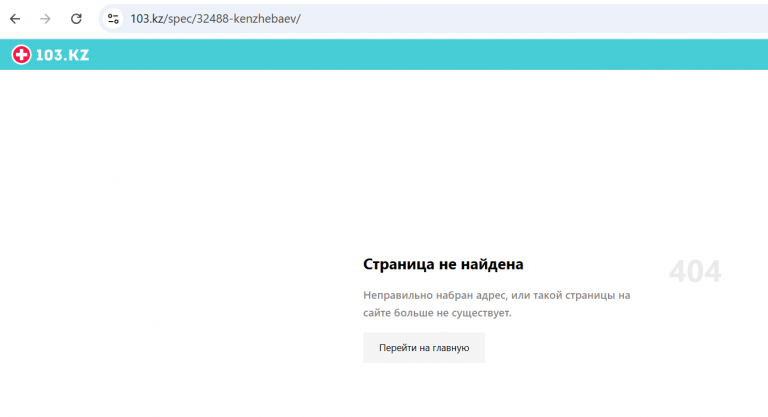Focus the address bar URL 103.kz/spec/32488-kenzhebaev/
The image size is (768, 417).
216,19
